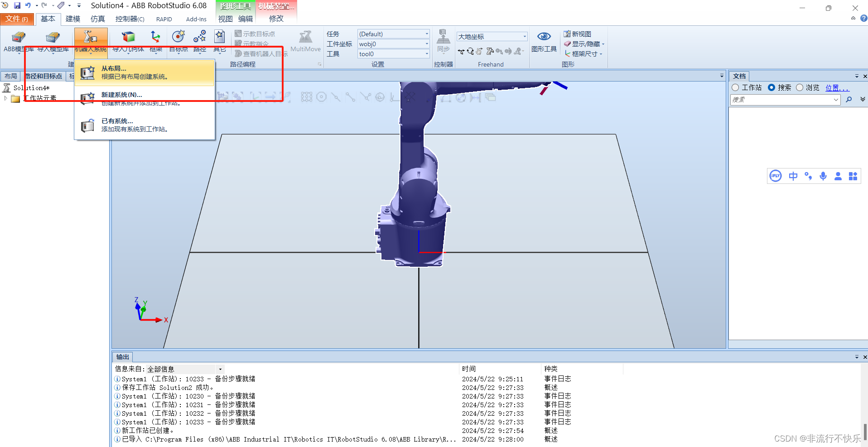Select the 新工作站已创建 log entry

point(148,431)
